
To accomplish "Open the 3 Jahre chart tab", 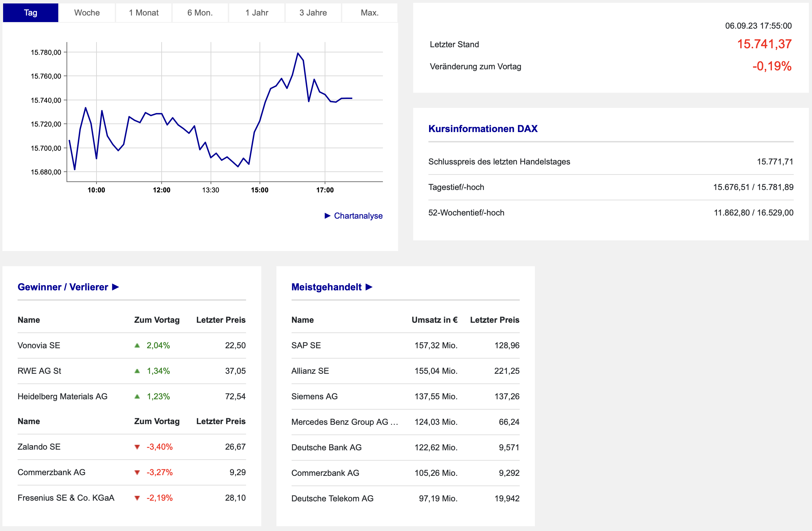I will pyautogui.click(x=313, y=13).
